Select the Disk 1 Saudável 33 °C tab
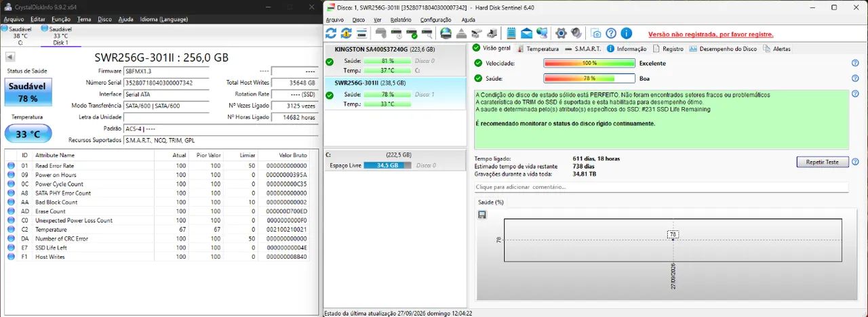This screenshot has height=317, width=868. coord(60,35)
